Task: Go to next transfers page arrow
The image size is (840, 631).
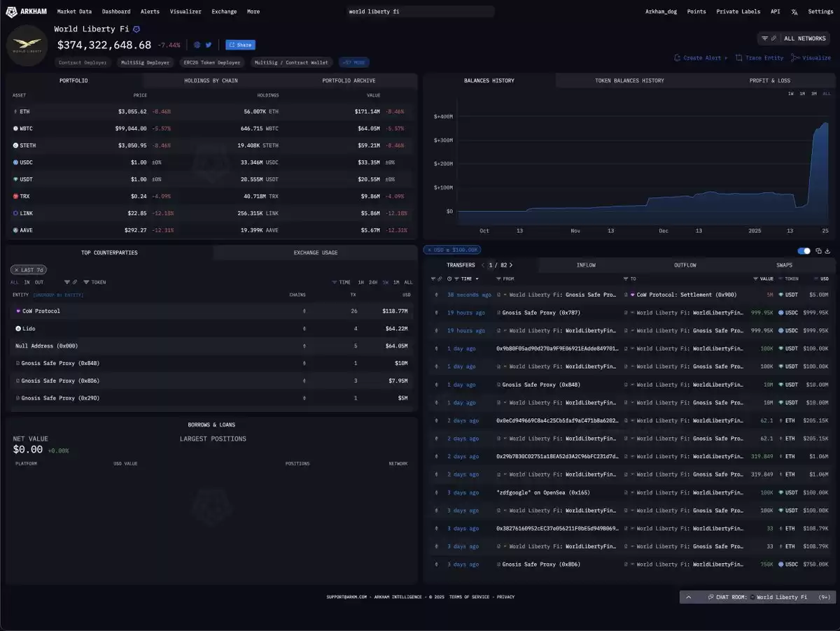Action: [511, 265]
